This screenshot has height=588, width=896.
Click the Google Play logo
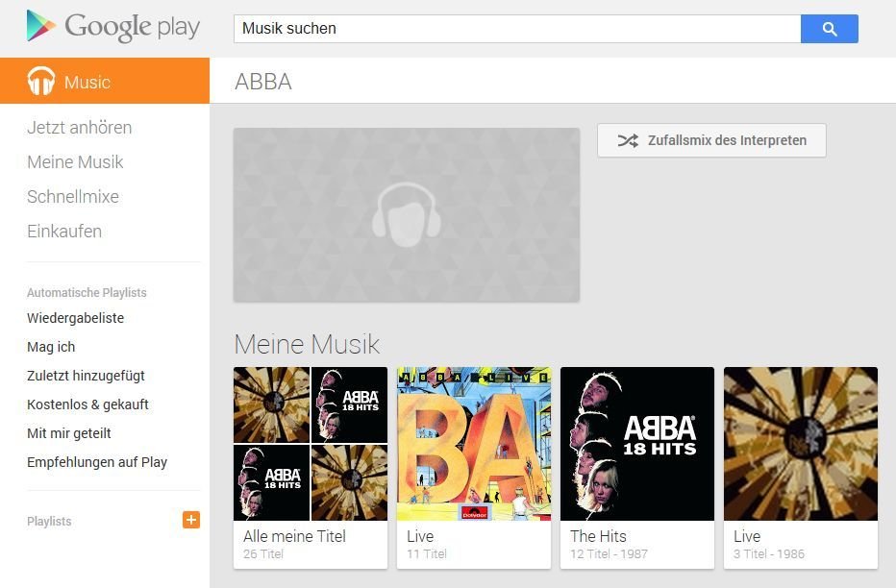click(x=113, y=27)
